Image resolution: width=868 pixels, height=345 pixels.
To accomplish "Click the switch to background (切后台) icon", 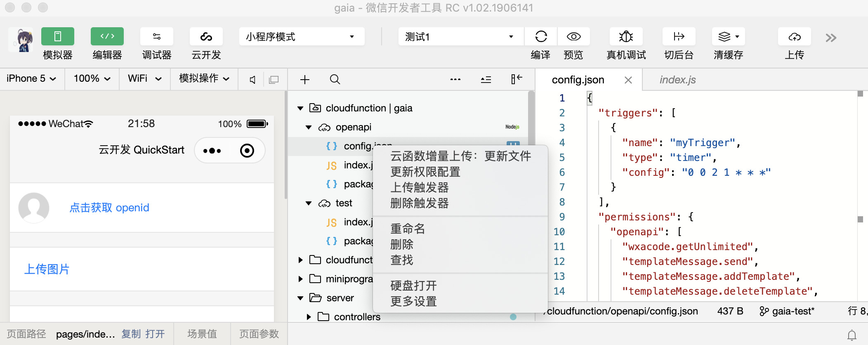I will pyautogui.click(x=679, y=37).
